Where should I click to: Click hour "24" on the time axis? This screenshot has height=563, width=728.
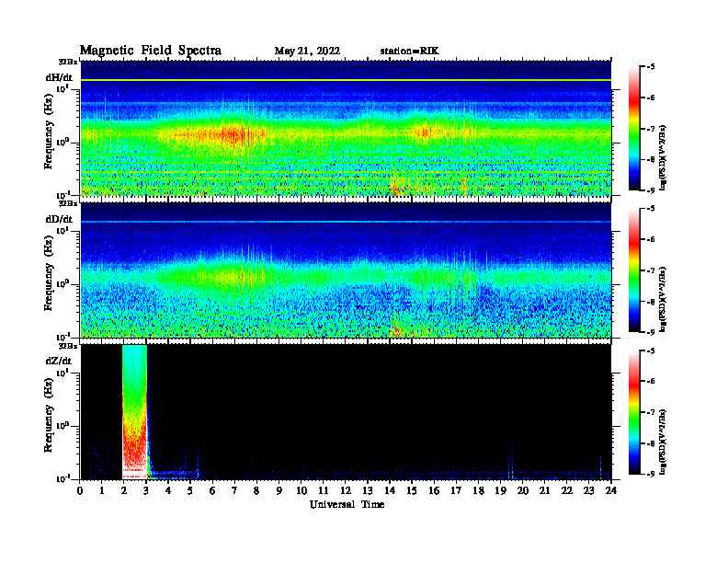pyautogui.click(x=611, y=490)
